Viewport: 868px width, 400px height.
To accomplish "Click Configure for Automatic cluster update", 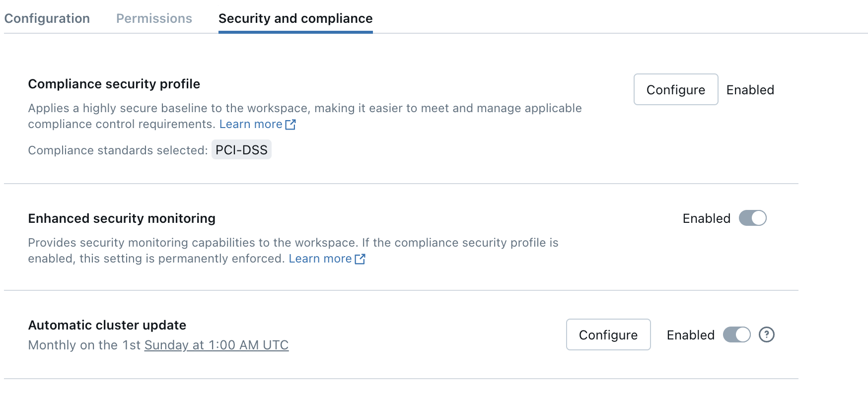I will pyautogui.click(x=608, y=335).
